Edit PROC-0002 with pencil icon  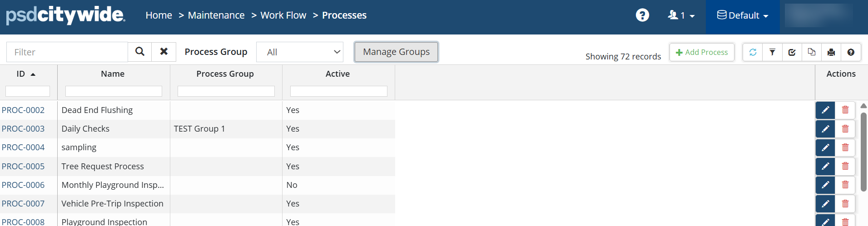pyautogui.click(x=825, y=110)
